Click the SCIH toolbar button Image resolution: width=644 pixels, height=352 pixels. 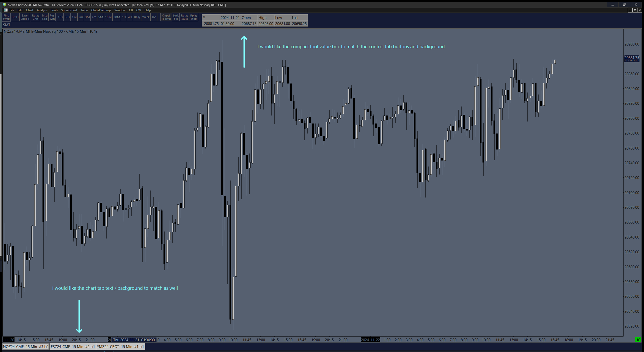15,17
